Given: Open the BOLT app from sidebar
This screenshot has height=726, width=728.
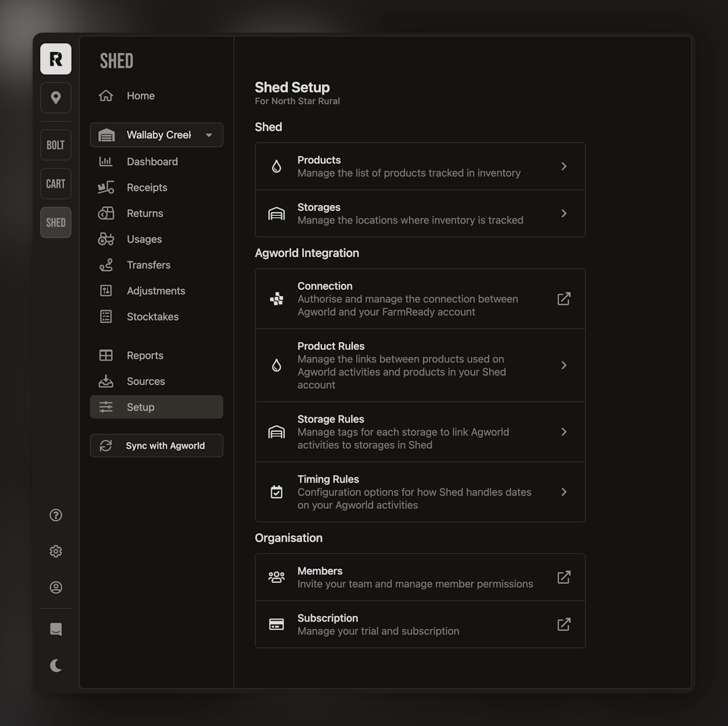Looking at the screenshot, I should tap(56, 145).
